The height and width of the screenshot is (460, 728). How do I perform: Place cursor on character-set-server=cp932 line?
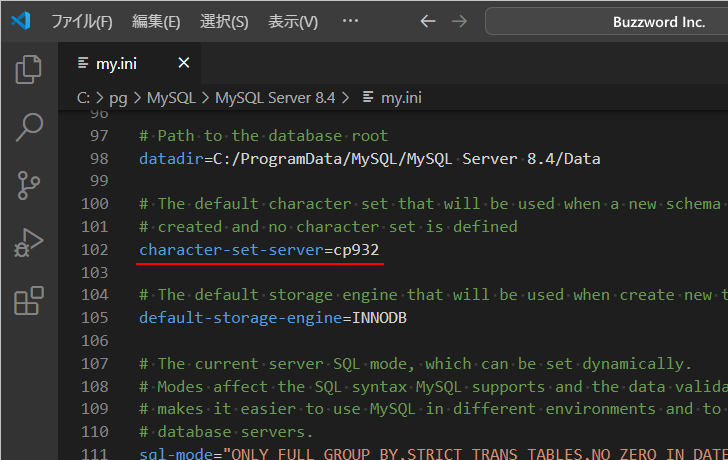point(260,249)
